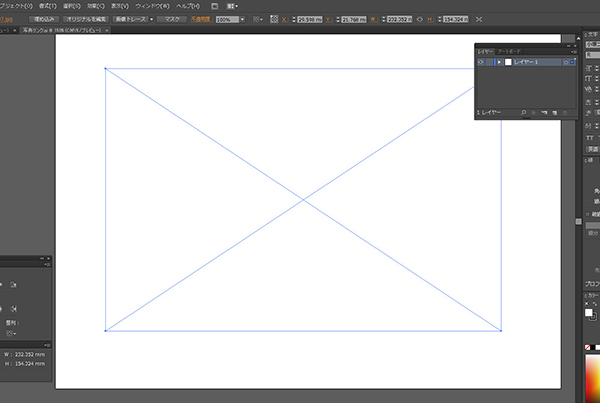Click the none color swatch with red slash
This screenshot has height=403, width=600.
click(587, 348)
